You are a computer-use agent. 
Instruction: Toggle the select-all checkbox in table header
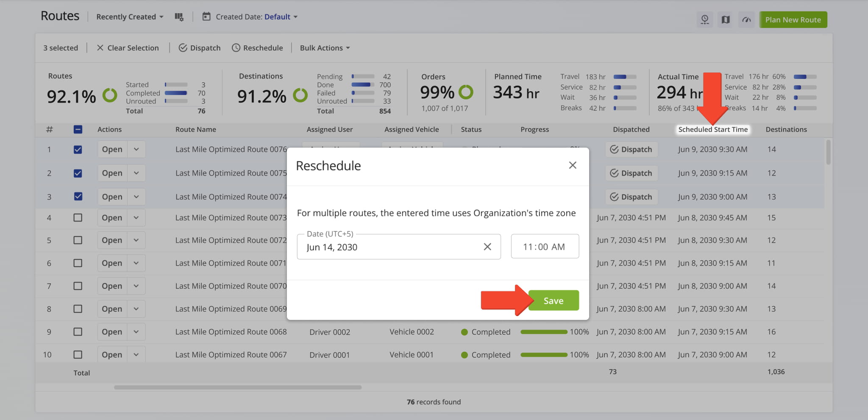78,130
